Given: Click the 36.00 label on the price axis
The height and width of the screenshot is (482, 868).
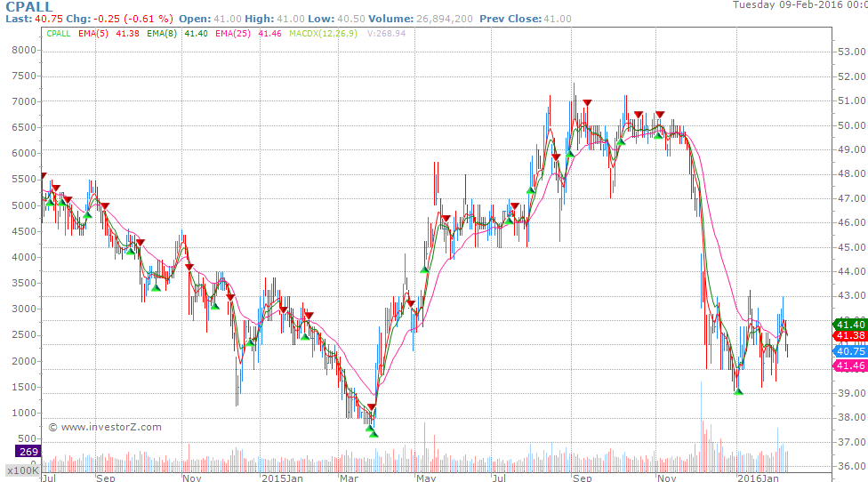Looking at the screenshot, I should 852,466.
